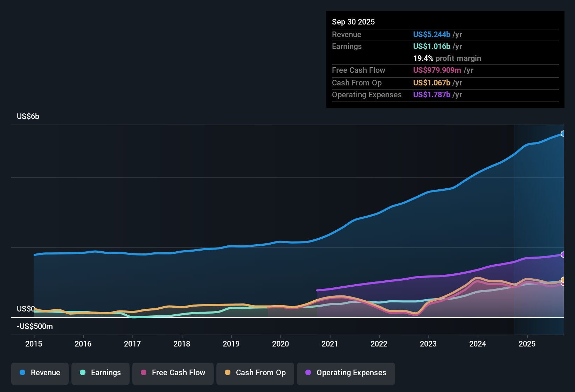
Task: Click the blue Revenue legend icon
Action: point(22,373)
